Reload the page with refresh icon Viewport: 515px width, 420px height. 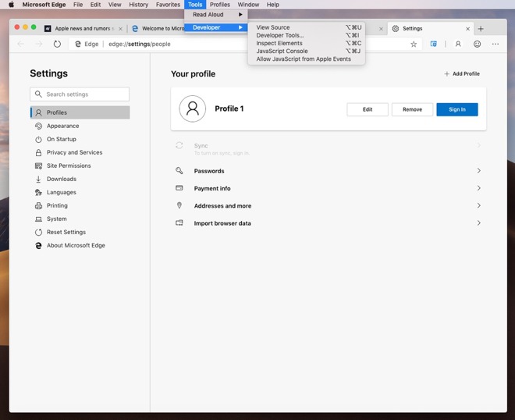click(57, 44)
